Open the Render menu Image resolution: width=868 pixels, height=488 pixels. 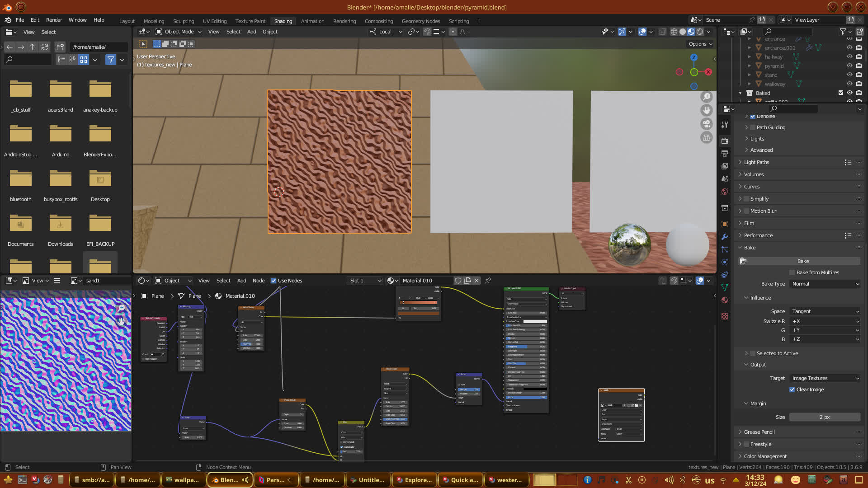[x=54, y=20]
